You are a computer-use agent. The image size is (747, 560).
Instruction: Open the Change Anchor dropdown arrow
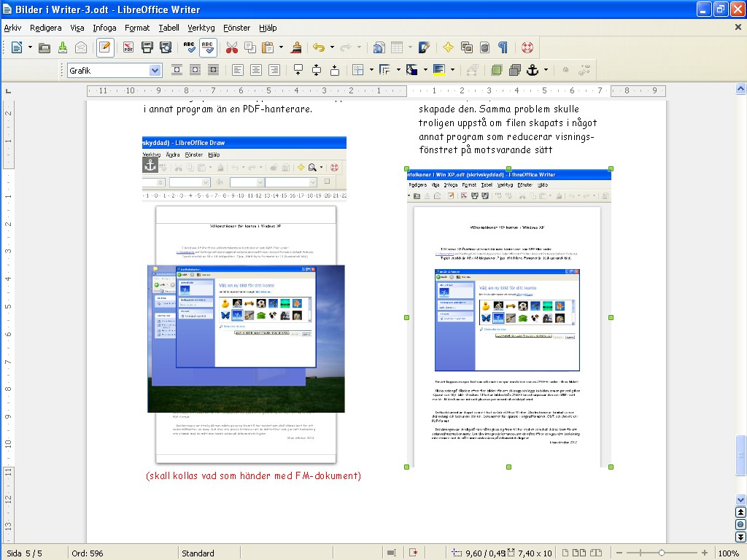[x=546, y=71]
